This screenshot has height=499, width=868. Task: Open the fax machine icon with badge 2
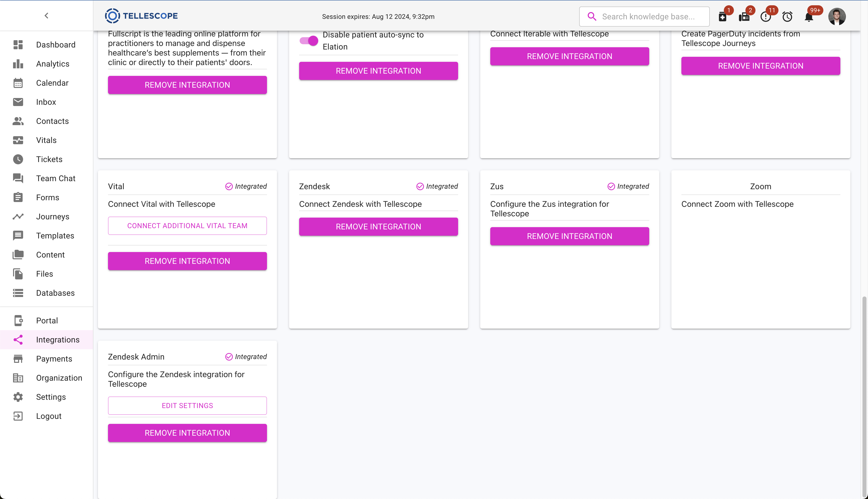pos(744,16)
